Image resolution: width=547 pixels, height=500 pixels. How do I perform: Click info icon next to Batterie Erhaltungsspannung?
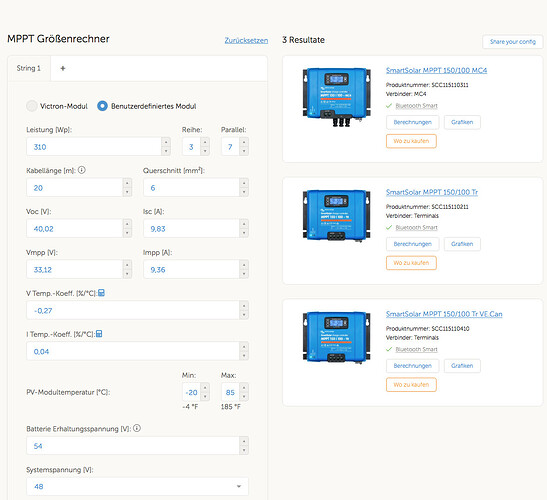pyautogui.click(x=137, y=428)
